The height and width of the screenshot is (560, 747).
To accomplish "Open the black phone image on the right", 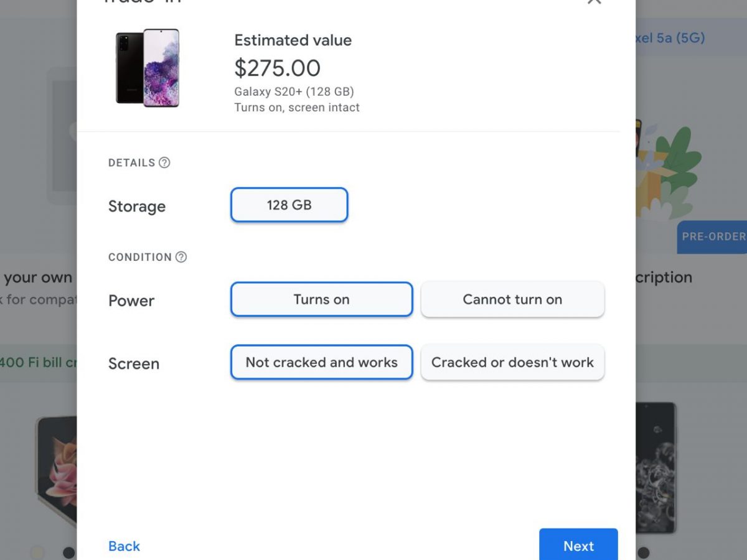I will point(655,467).
